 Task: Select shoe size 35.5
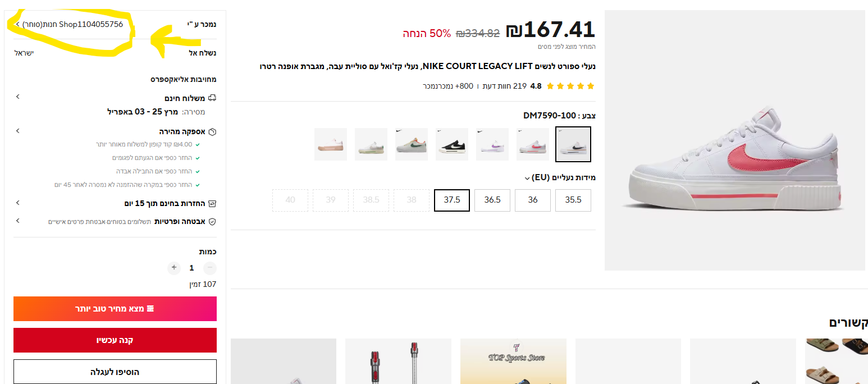coord(573,200)
